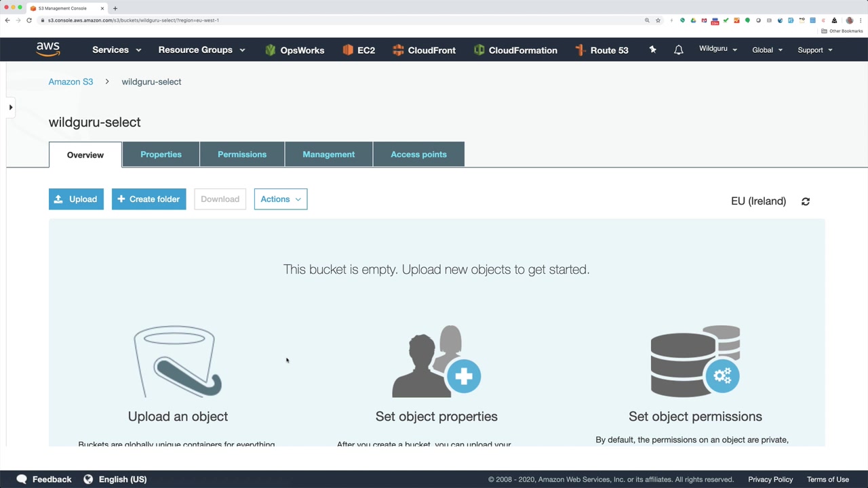Expand the Resource Groups dropdown
The width and height of the screenshot is (868, 488).
[x=201, y=50]
